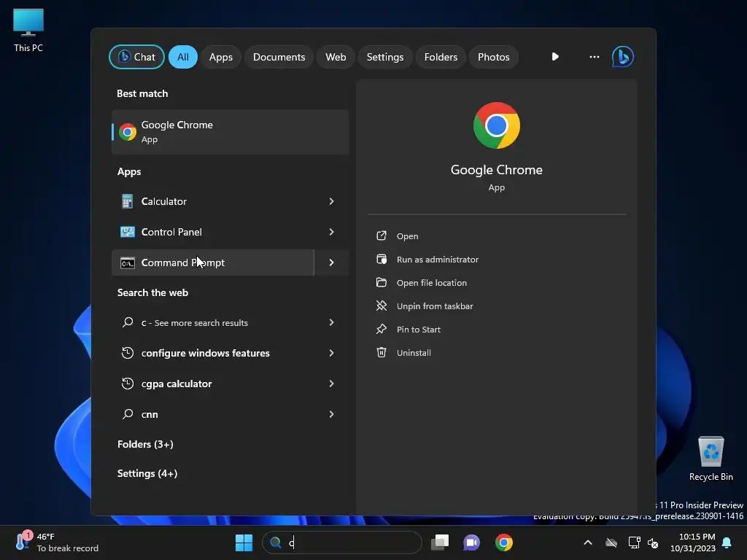Switch to the Documents filter tab
The height and width of the screenshot is (560, 747).
(279, 57)
